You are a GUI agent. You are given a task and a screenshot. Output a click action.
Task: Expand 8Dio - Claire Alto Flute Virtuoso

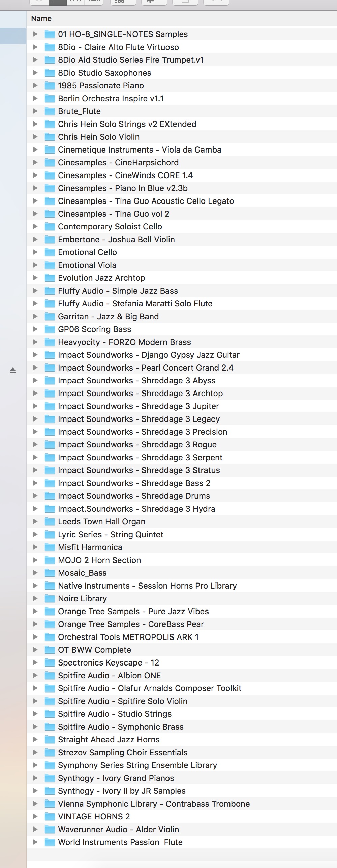point(35,47)
